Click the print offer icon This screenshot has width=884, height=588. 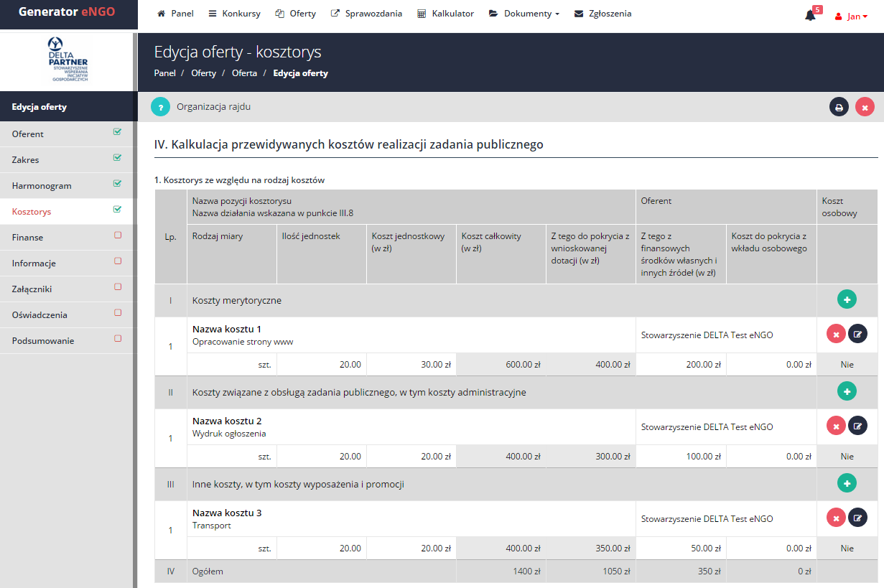(x=839, y=107)
